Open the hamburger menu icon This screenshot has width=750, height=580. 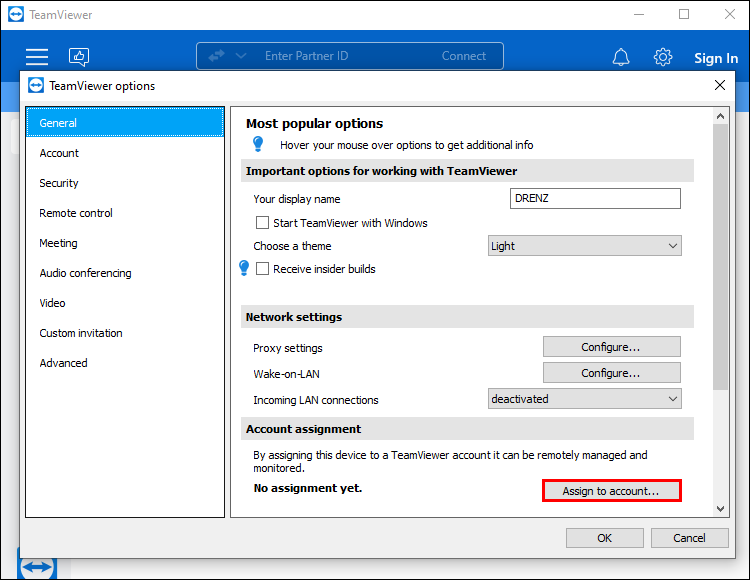pyautogui.click(x=37, y=57)
